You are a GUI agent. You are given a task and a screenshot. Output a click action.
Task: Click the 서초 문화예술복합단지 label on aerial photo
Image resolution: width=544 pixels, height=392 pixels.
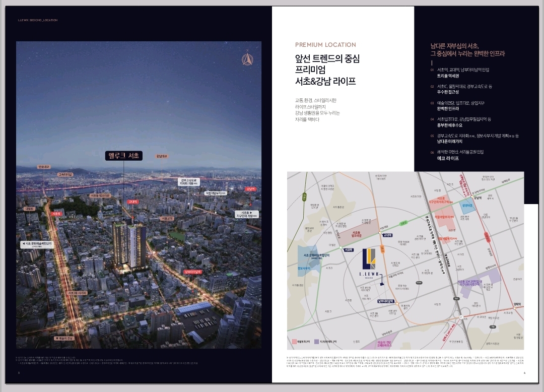[x=37, y=244]
